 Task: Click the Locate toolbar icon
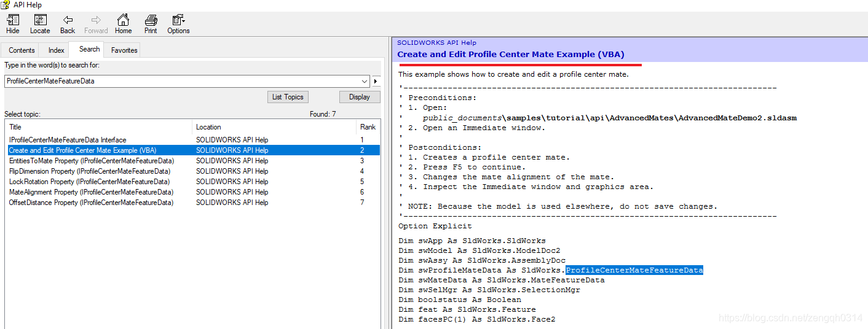pyautogui.click(x=40, y=24)
